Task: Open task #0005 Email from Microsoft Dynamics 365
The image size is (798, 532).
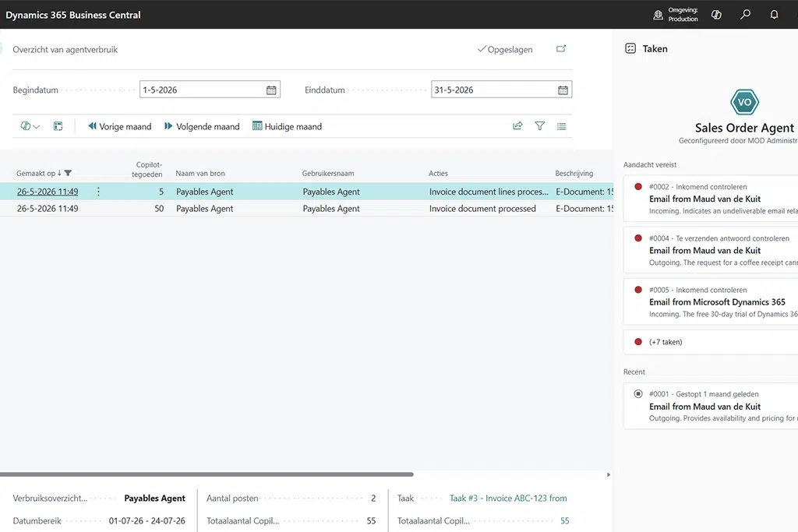Action: pyautogui.click(x=711, y=301)
